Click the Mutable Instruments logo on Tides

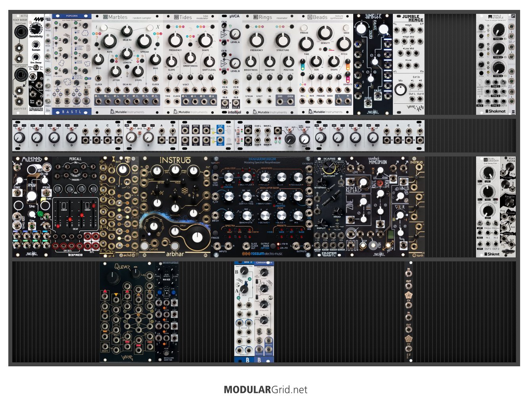tap(190, 112)
